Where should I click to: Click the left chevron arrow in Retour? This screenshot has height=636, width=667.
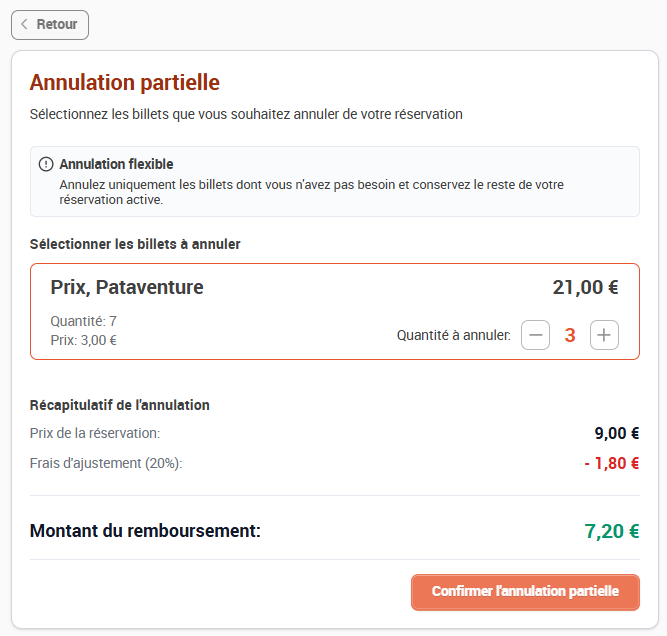click(x=24, y=24)
